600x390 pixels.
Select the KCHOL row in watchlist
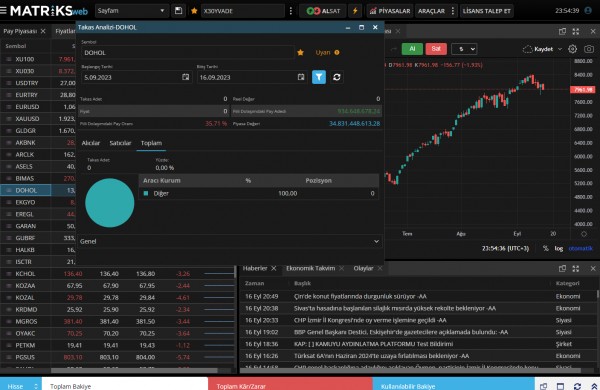click(117, 274)
